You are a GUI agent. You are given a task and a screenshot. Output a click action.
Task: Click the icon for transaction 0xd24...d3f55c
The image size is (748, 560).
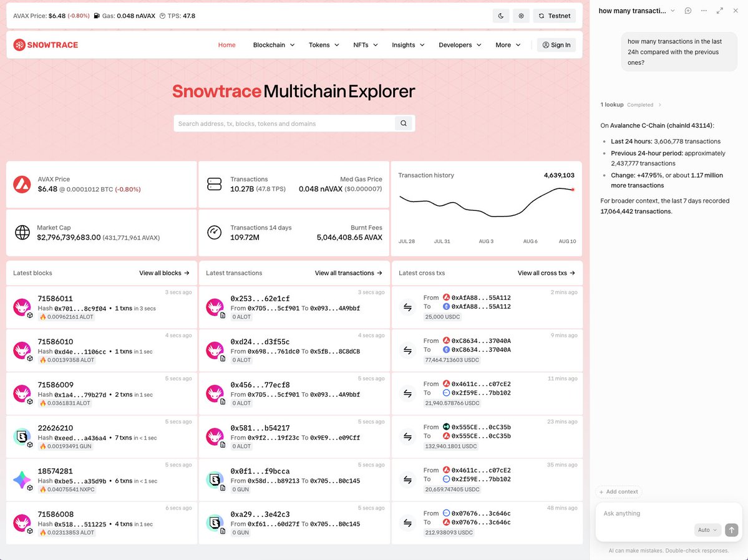[215, 350]
